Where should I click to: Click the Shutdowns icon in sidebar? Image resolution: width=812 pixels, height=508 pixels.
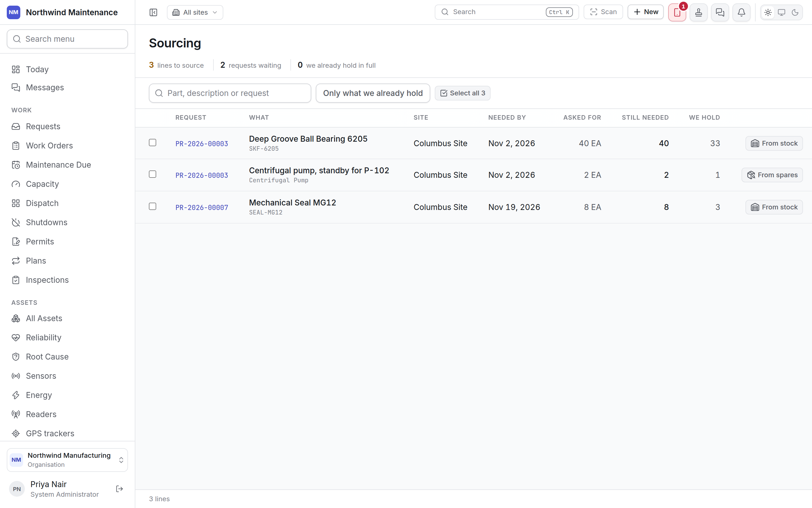pos(16,222)
